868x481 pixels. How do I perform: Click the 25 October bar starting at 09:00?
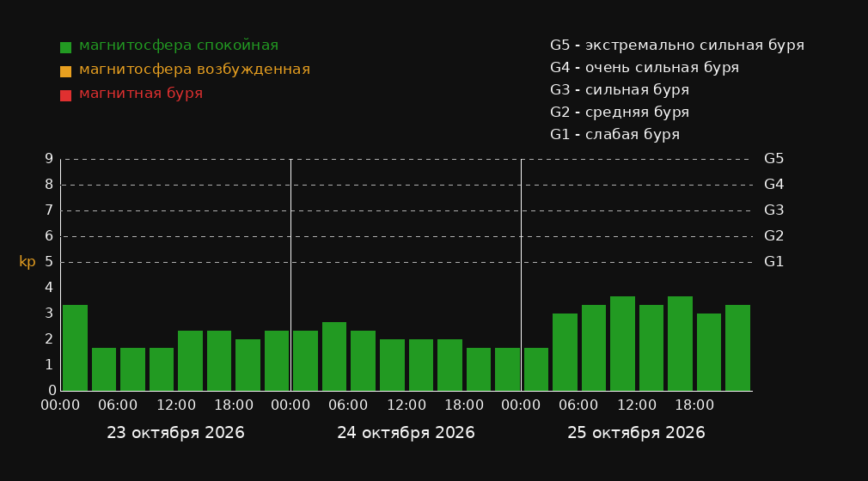tap(622, 344)
